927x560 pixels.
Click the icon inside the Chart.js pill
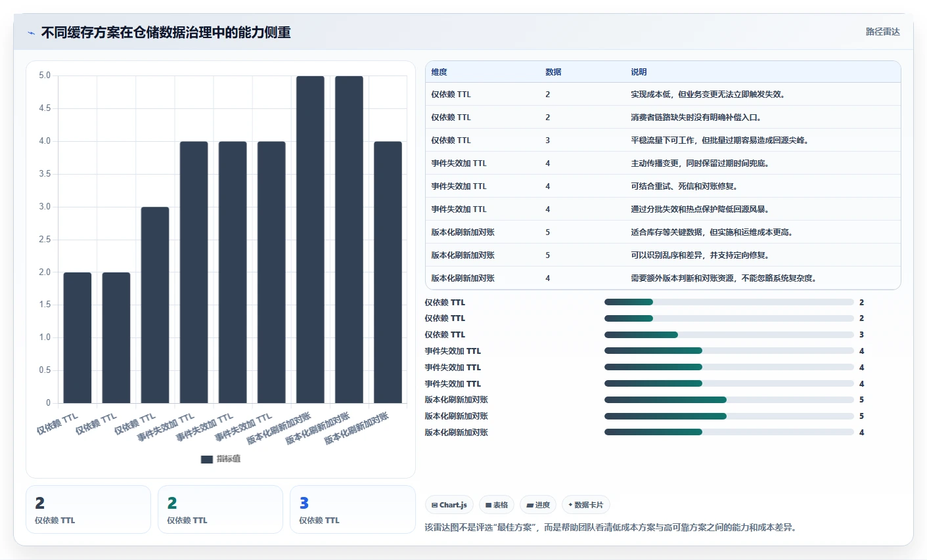(434, 506)
